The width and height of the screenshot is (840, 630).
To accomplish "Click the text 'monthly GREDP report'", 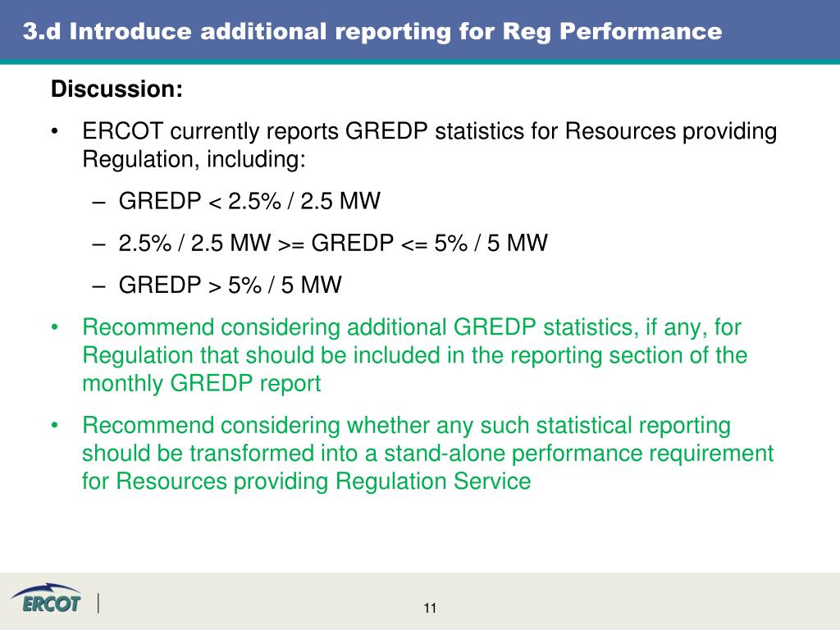I will click(202, 384).
